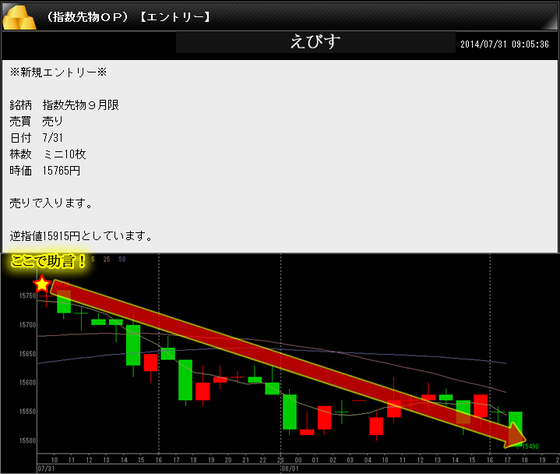
Task: Select the timestamp '2014/07/31 09:05:36'
Action: 504,44
